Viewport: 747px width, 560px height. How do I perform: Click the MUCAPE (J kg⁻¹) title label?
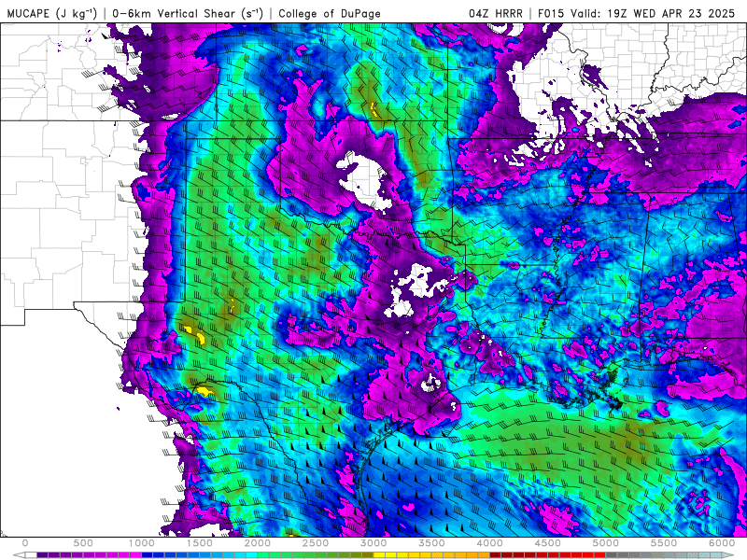coord(52,13)
